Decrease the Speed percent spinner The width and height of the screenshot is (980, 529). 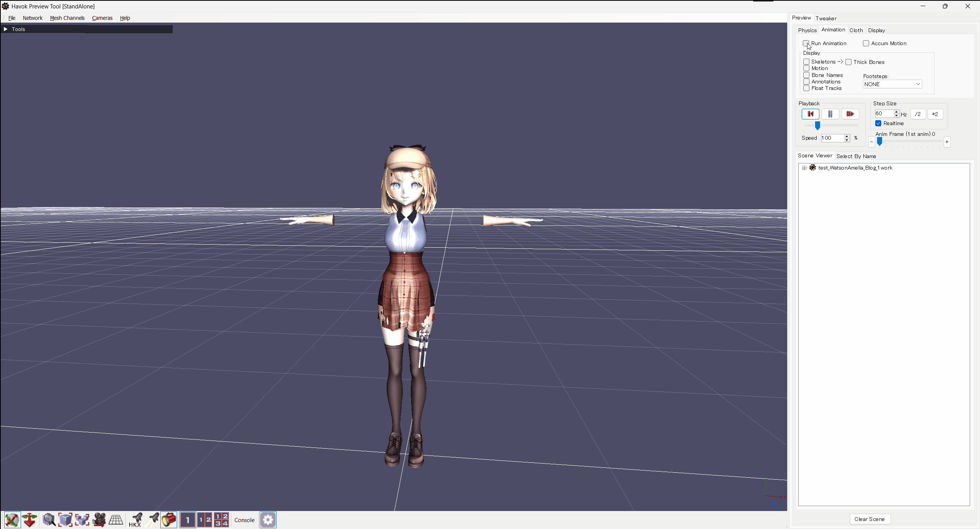(847, 140)
